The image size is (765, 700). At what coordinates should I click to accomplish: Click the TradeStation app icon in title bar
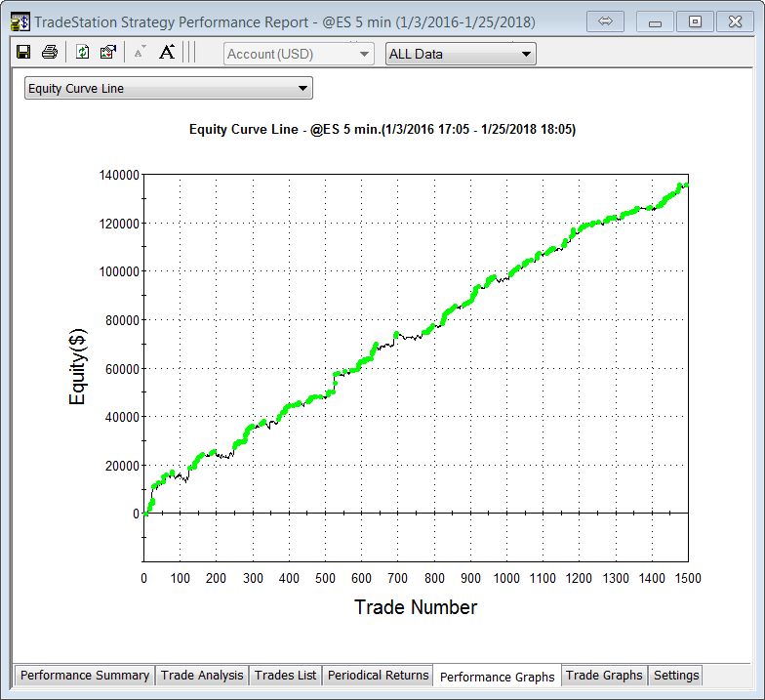click(19, 21)
